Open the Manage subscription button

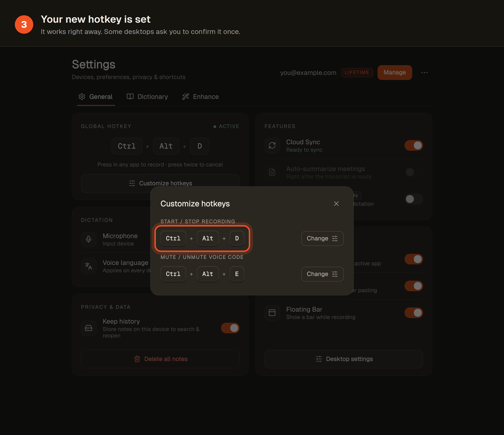395,72
